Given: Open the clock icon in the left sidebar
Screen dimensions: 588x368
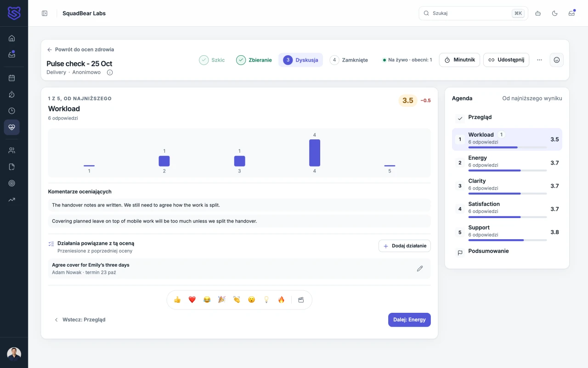Looking at the screenshot, I should [12, 111].
